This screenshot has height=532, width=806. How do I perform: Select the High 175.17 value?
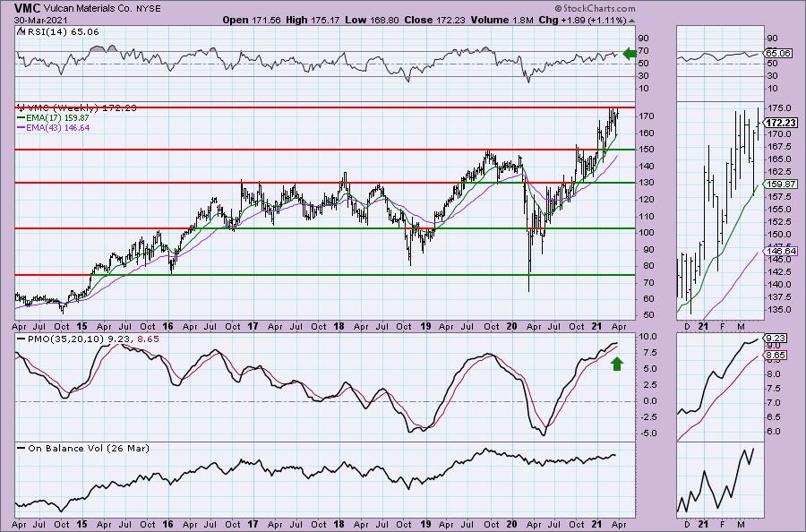[x=313, y=20]
